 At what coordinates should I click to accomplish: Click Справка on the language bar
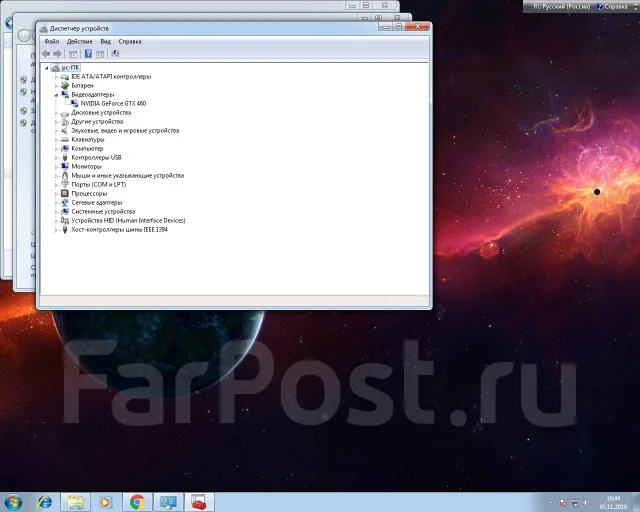click(x=612, y=7)
